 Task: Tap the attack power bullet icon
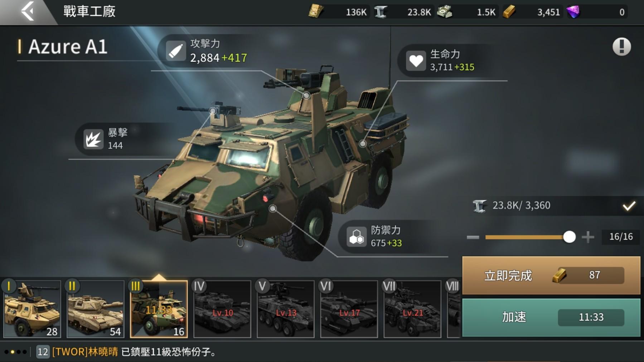[176, 51]
